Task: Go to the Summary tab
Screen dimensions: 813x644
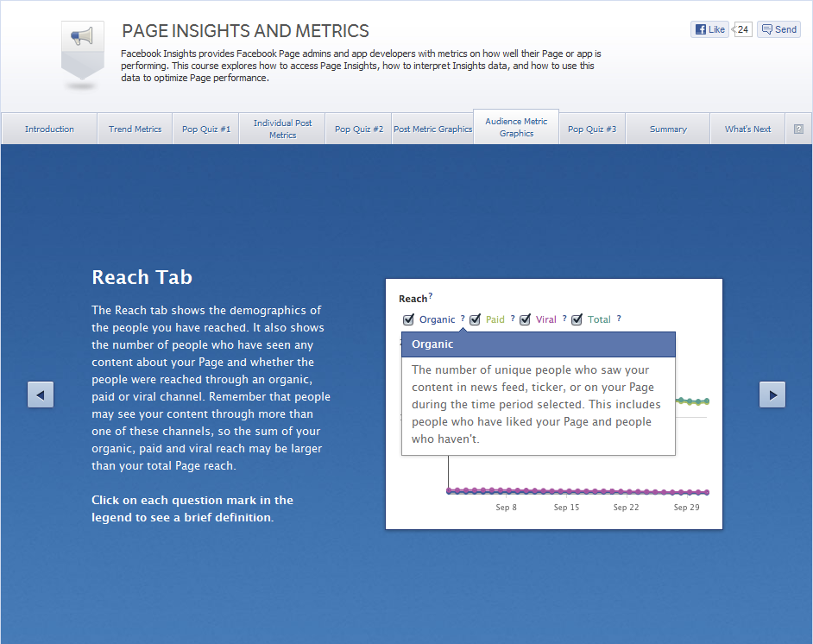Action: pos(668,129)
